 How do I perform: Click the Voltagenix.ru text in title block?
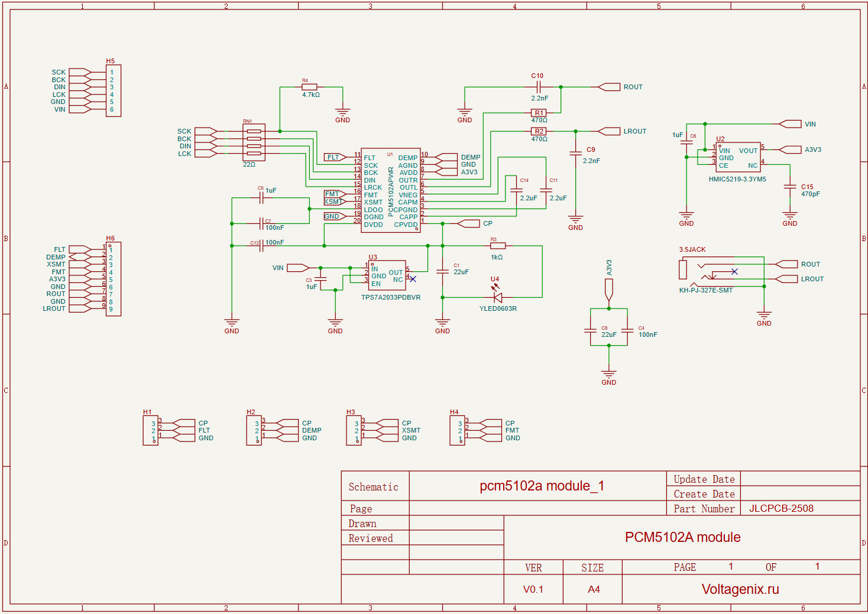click(740, 589)
